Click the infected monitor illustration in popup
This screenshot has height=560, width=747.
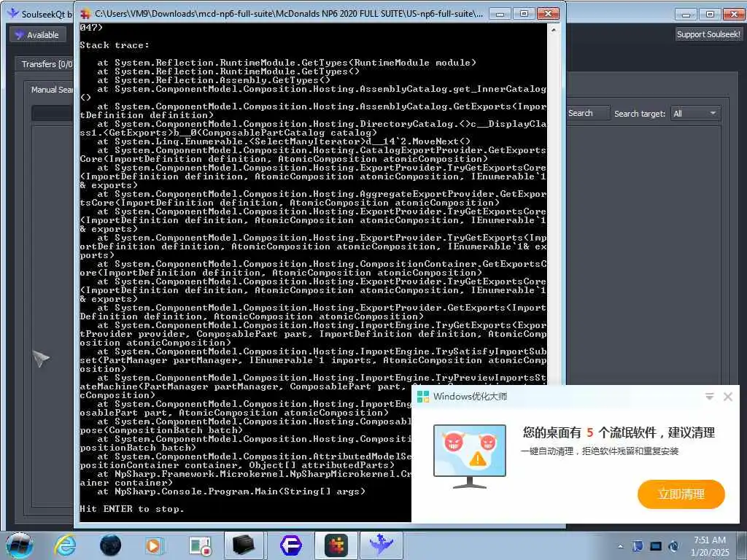coord(470,456)
